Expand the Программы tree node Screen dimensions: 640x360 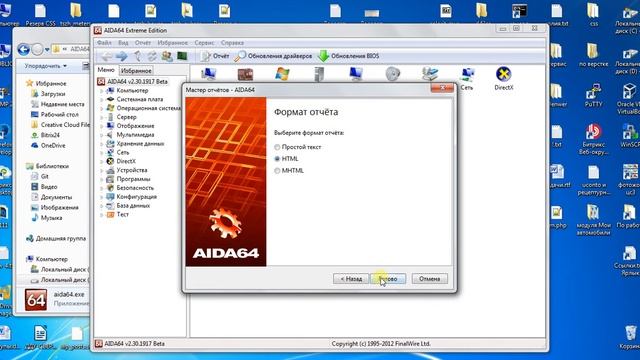coord(102,179)
